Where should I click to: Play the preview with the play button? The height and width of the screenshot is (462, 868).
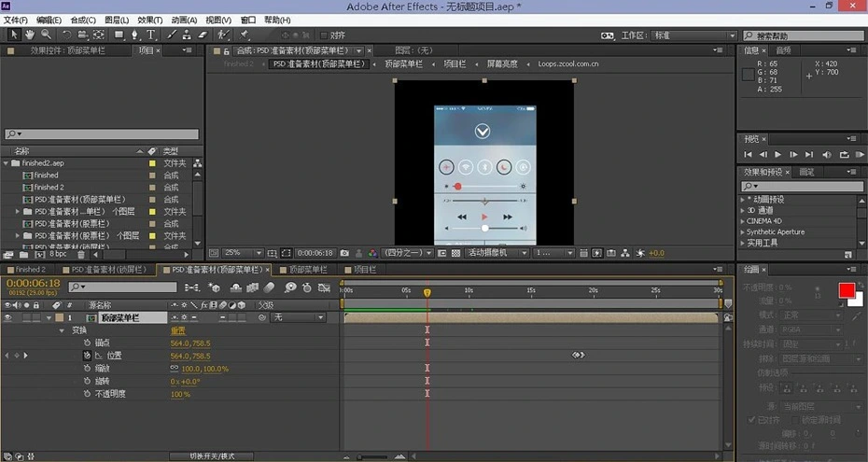tap(777, 154)
